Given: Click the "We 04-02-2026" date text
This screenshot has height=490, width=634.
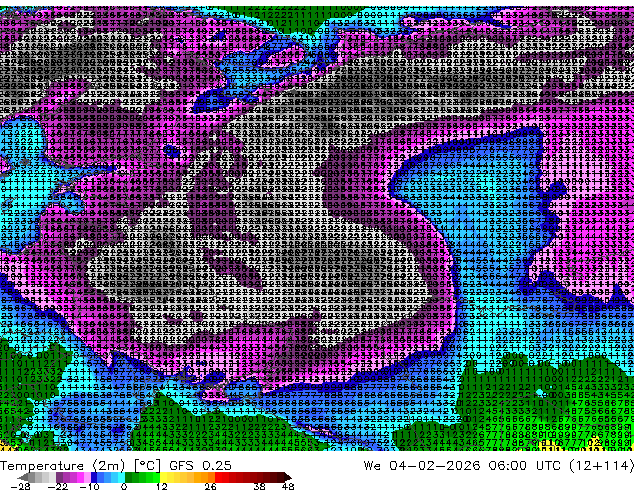Looking at the screenshot, I should (x=422, y=465).
